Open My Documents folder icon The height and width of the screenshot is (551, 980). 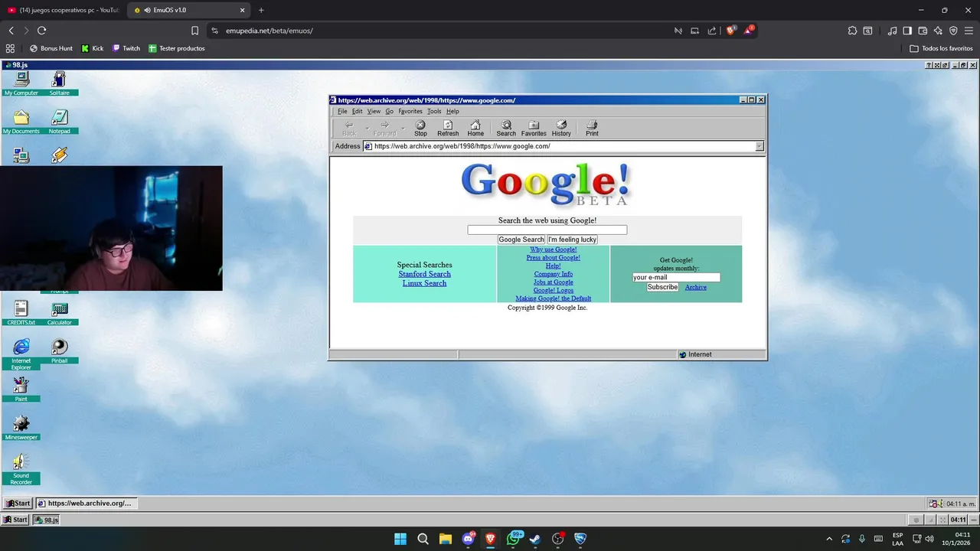pyautogui.click(x=21, y=122)
